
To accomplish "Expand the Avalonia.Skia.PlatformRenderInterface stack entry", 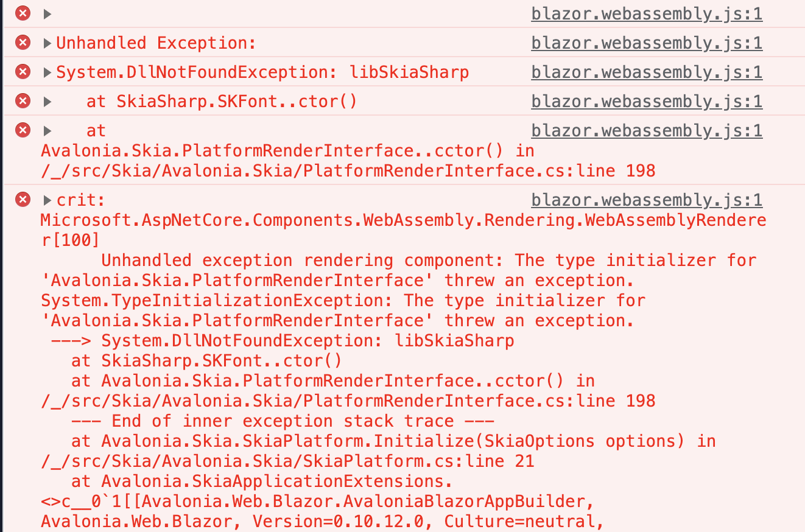I will 47,131.
